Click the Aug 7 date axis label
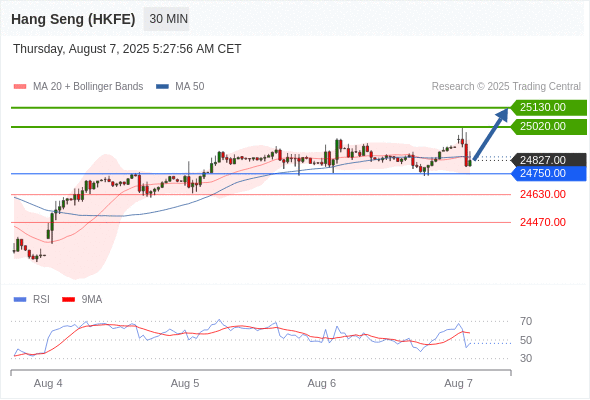The height and width of the screenshot is (400, 590). [x=458, y=383]
